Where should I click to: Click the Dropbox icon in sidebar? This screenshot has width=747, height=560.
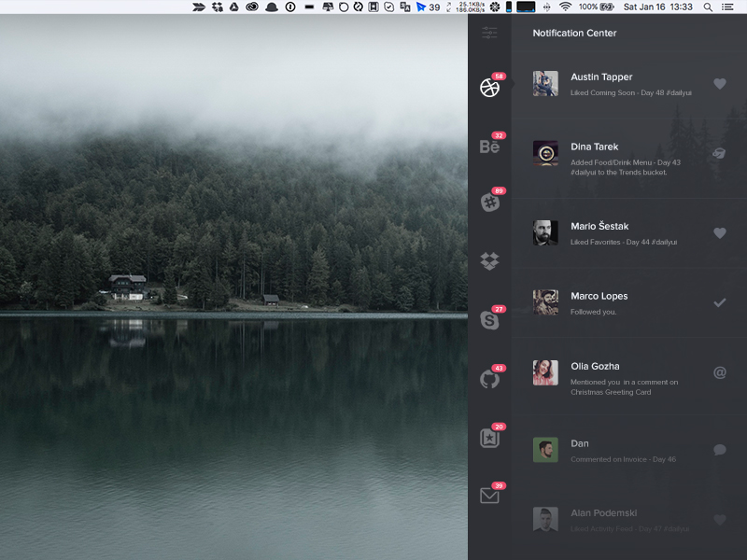point(489,260)
